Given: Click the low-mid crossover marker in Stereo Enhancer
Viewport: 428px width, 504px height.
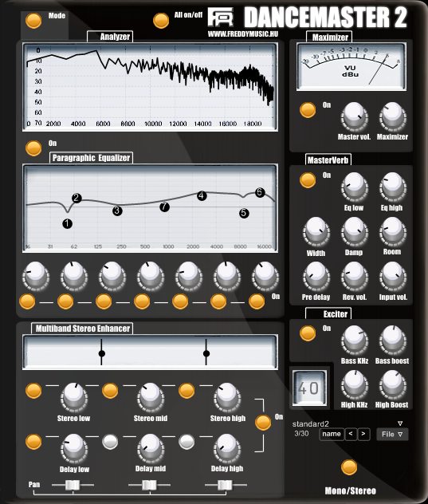Looking at the screenshot, I should [x=101, y=353].
